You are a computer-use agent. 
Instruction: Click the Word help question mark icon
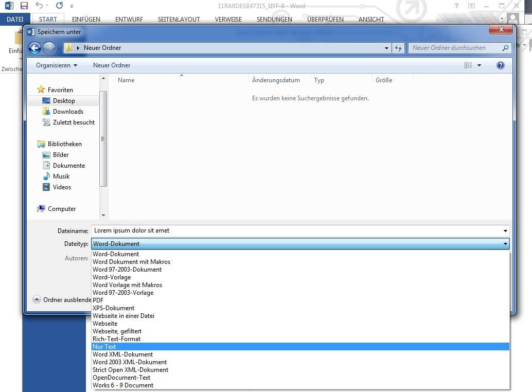(x=456, y=6)
